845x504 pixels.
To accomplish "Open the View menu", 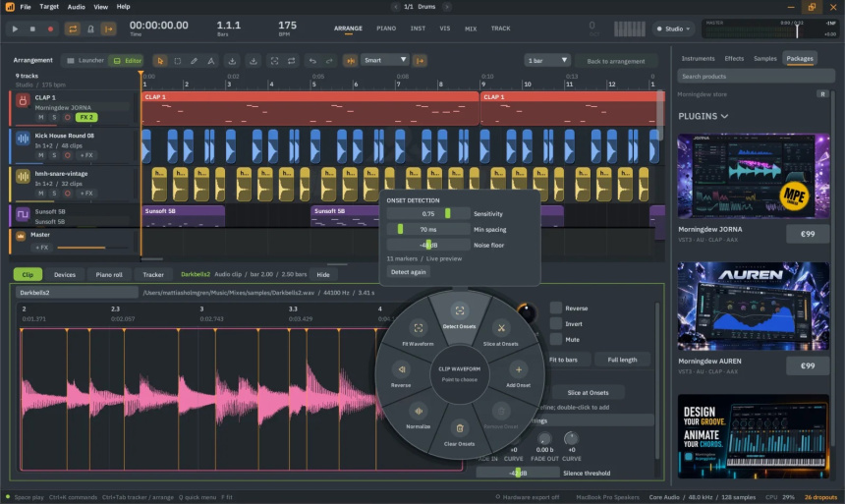I will pos(101,7).
